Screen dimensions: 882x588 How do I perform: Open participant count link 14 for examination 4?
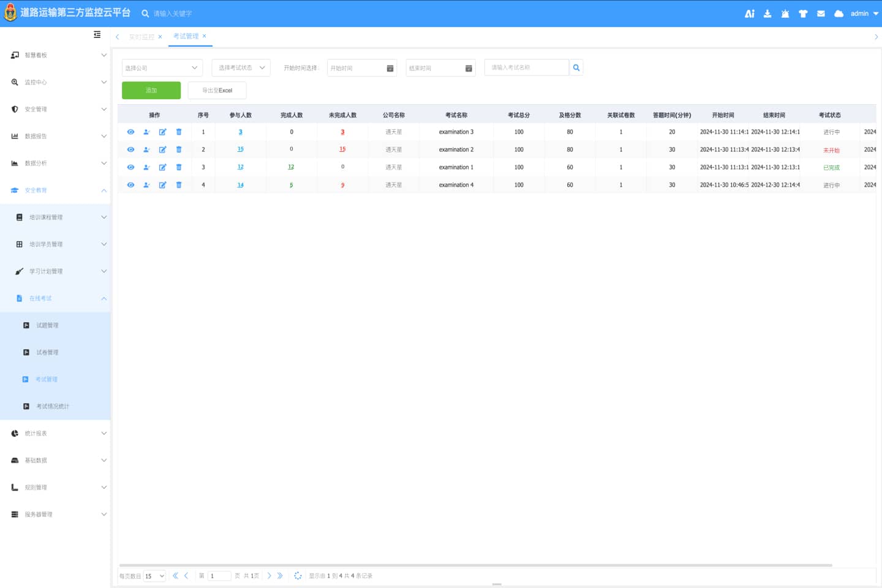pyautogui.click(x=240, y=185)
